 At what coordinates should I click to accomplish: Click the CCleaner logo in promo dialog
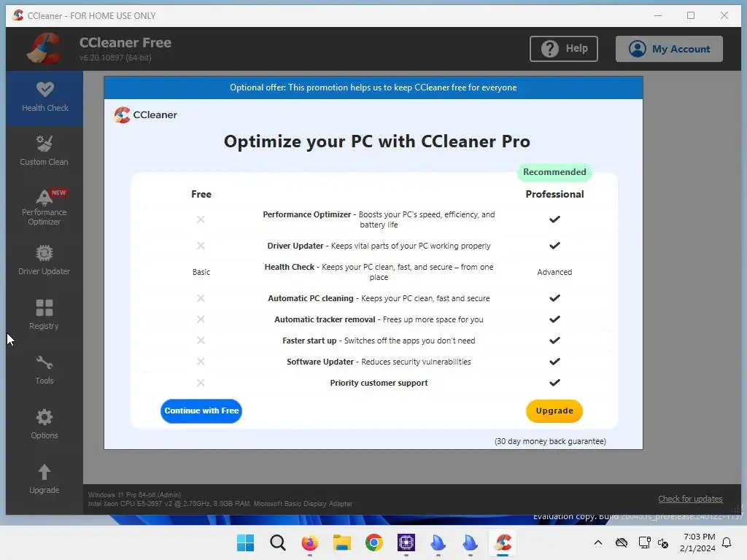(x=146, y=114)
